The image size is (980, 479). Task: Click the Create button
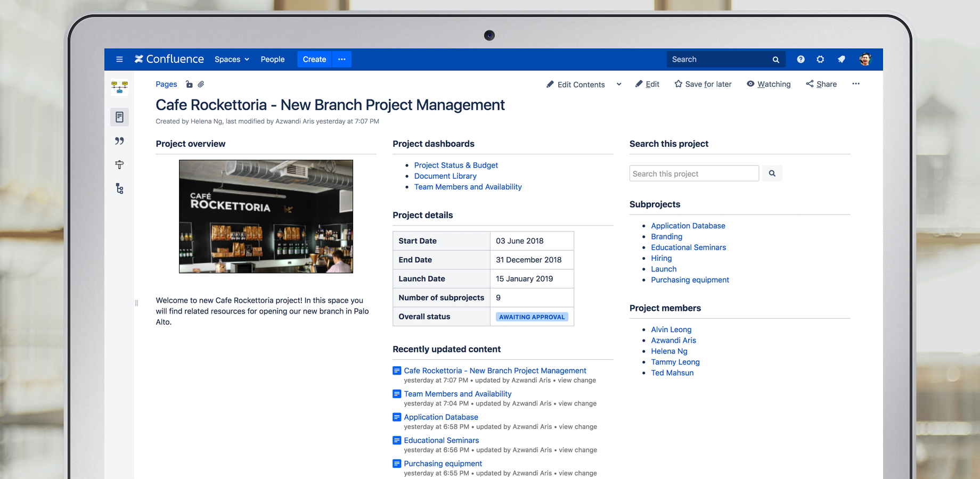point(314,59)
